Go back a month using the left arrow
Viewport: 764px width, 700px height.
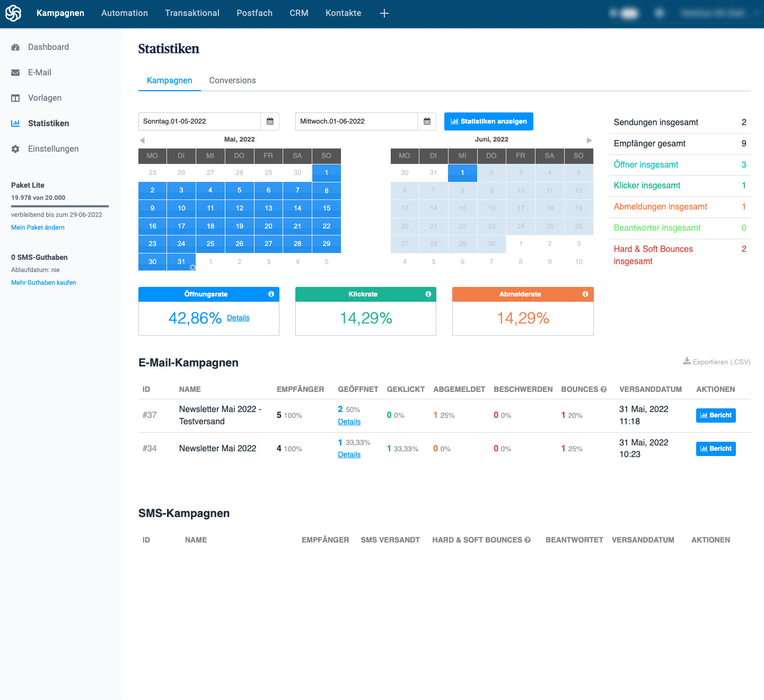[142, 139]
